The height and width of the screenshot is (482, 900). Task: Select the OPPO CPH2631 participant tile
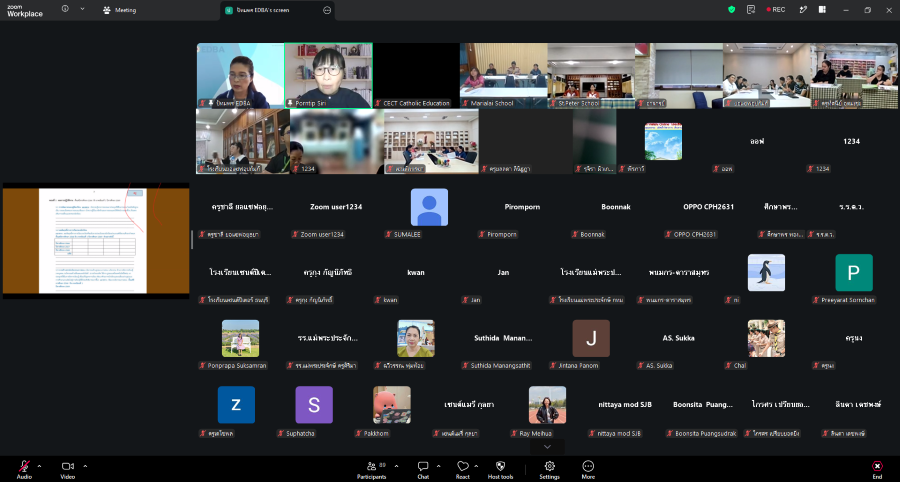[709, 207]
